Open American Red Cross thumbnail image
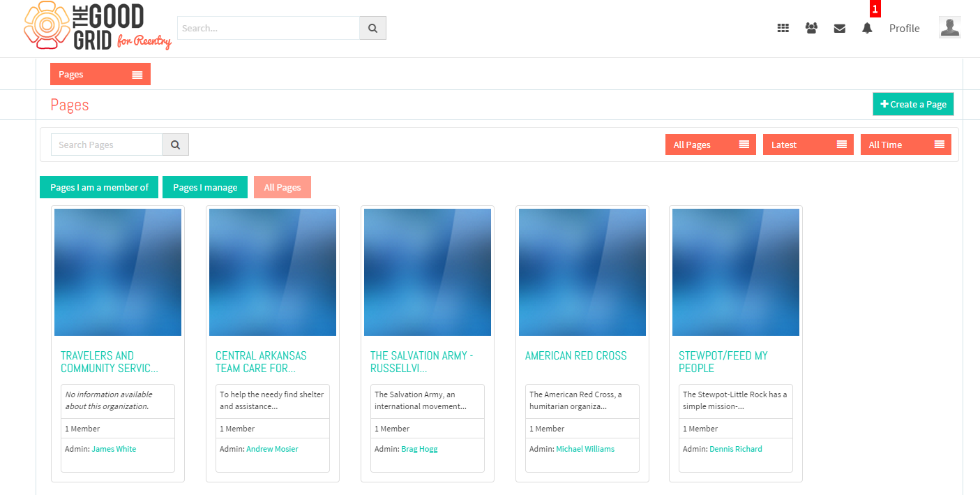 582,272
